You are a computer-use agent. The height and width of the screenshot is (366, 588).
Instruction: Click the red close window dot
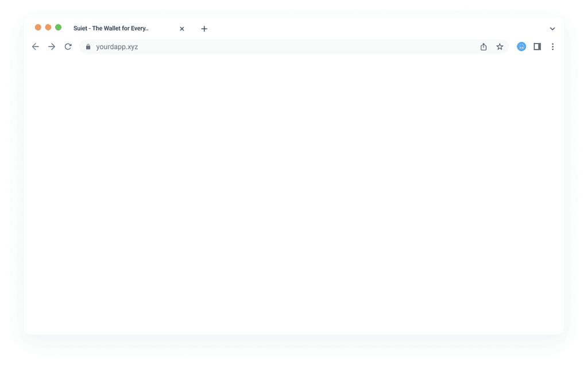tap(38, 28)
